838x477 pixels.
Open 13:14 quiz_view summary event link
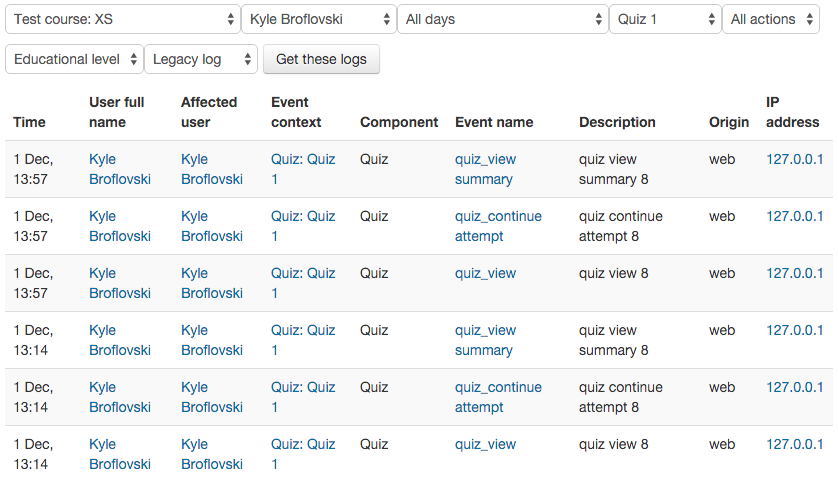click(485, 340)
